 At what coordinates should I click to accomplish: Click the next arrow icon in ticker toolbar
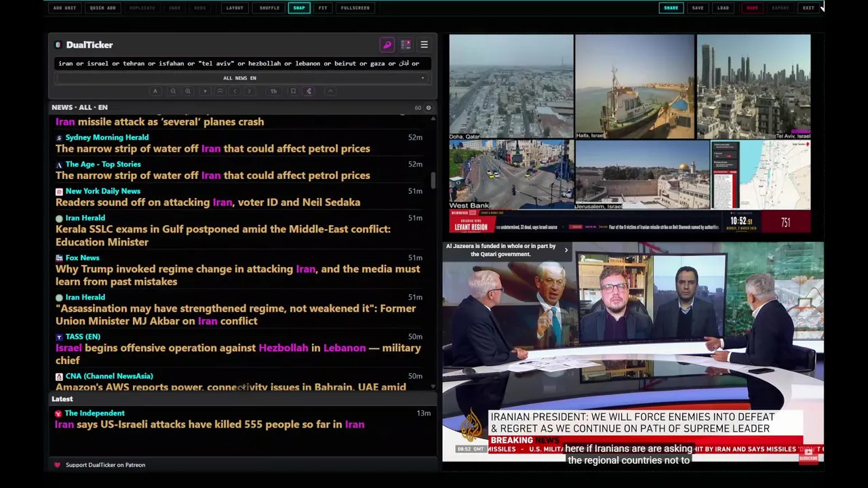coord(250,91)
